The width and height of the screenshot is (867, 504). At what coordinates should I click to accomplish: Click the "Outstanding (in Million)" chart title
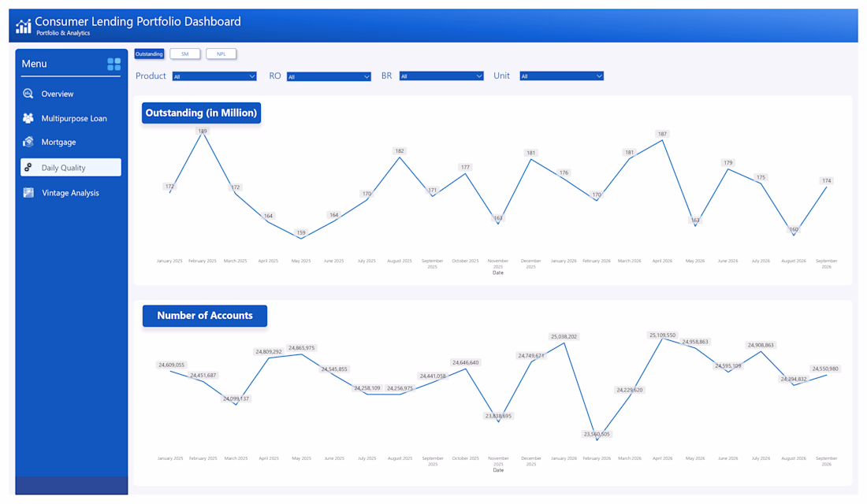tap(201, 113)
